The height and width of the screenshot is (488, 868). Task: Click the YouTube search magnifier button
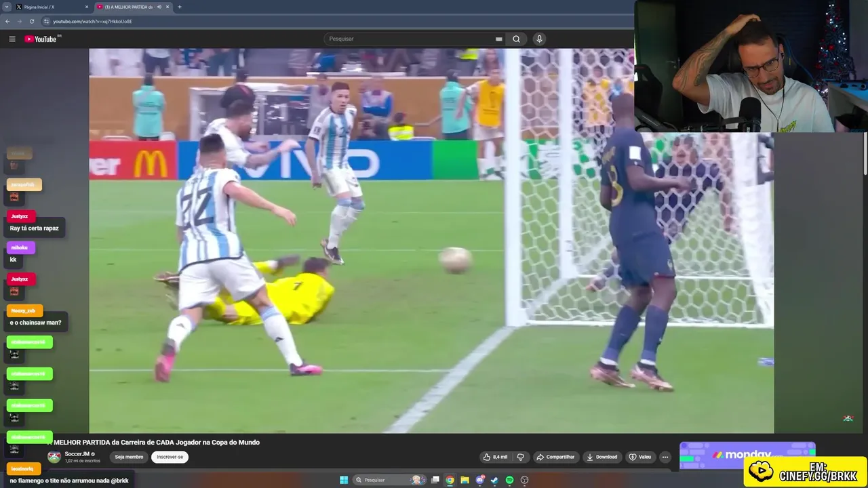(516, 39)
